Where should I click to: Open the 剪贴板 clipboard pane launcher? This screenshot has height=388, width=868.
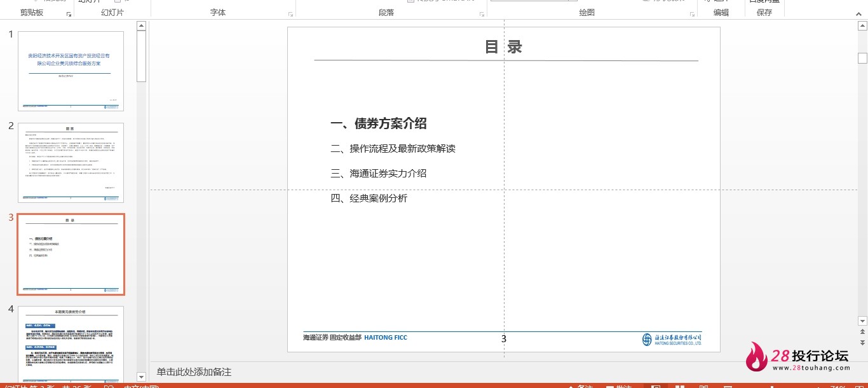click(x=69, y=14)
